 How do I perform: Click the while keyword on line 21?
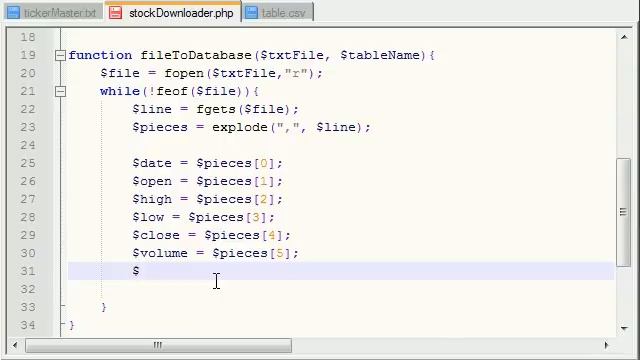(120, 91)
